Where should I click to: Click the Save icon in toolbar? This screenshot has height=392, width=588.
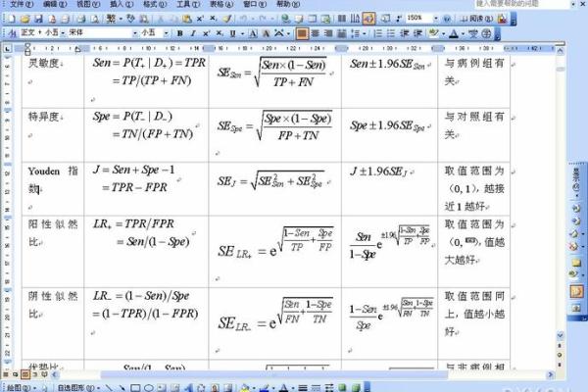pos(36,19)
